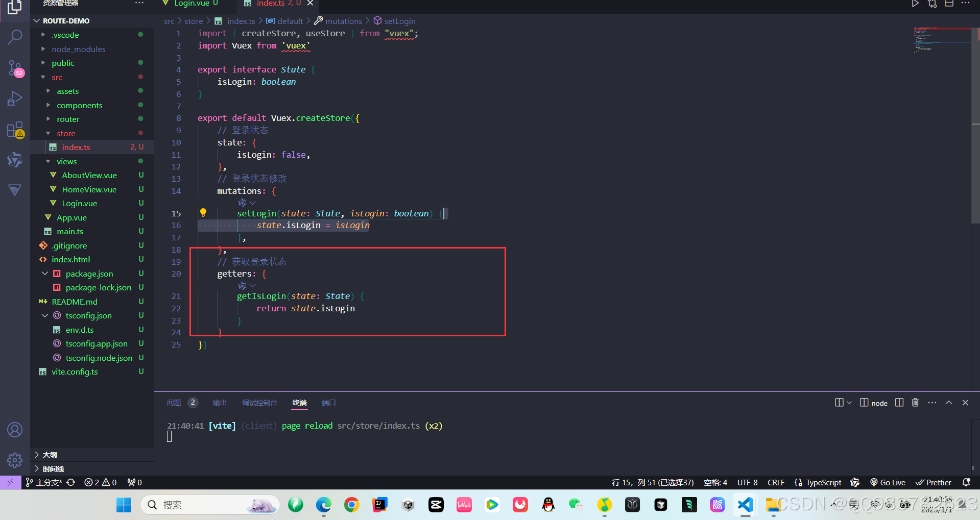Switch to the Login.vue editor tab

192,4
